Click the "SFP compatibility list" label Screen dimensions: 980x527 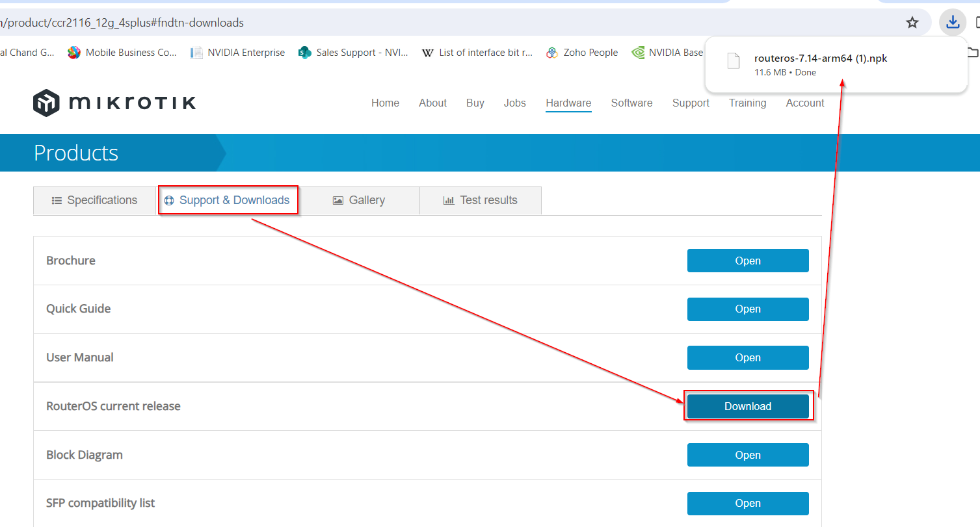tap(101, 503)
